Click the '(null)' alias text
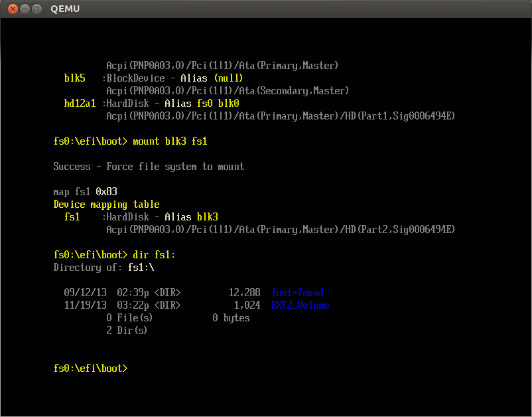This screenshot has width=532, height=417. pos(228,78)
